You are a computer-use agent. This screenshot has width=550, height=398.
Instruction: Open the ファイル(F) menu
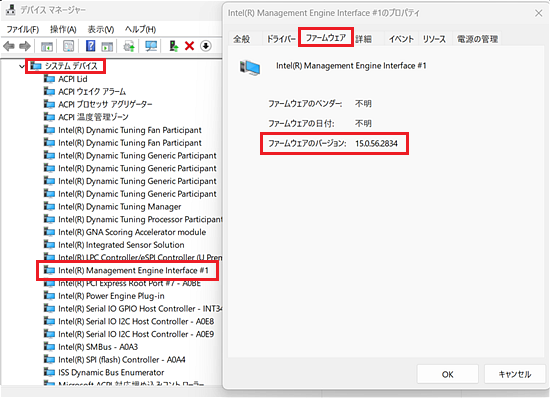coord(23,29)
